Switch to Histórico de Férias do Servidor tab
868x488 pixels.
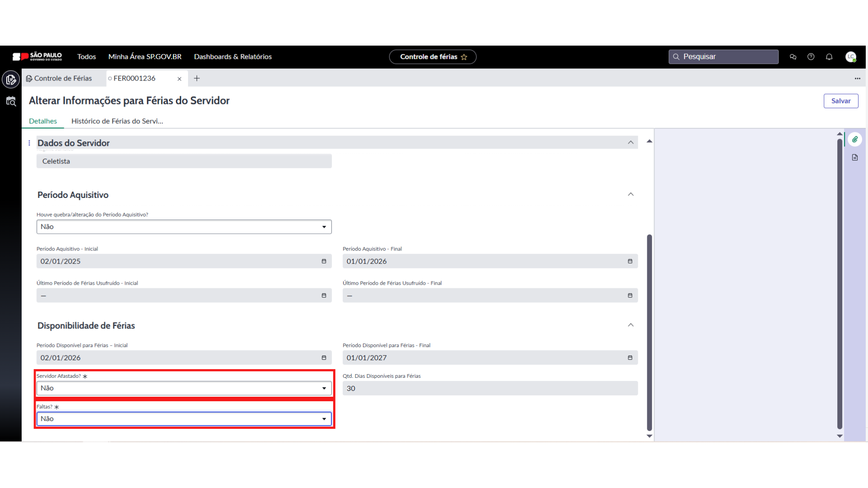click(x=117, y=121)
